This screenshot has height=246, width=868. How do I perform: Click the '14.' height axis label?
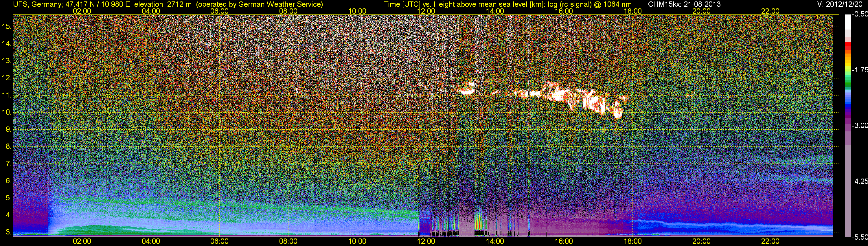(7, 43)
